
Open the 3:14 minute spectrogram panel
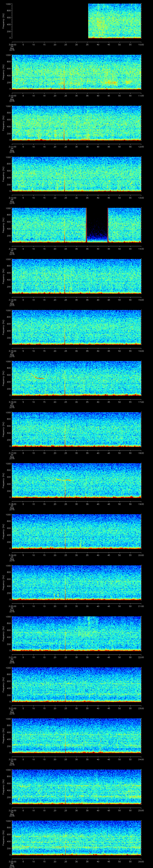click(x=77, y=276)
